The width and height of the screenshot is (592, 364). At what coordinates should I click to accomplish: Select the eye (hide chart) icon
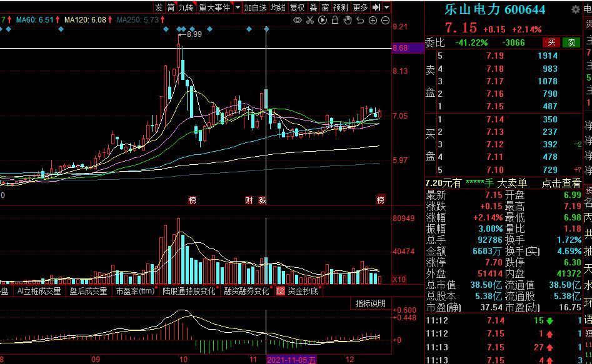coord(298,20)
